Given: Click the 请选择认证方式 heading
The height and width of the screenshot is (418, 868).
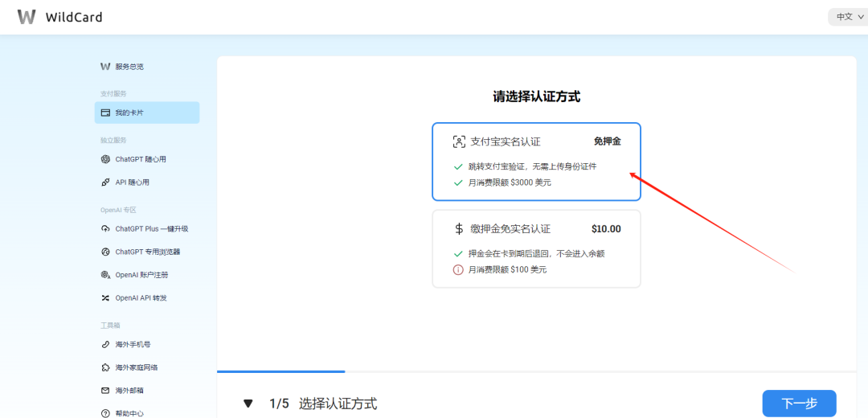Looking at the screenshot, I should (536, 97).
